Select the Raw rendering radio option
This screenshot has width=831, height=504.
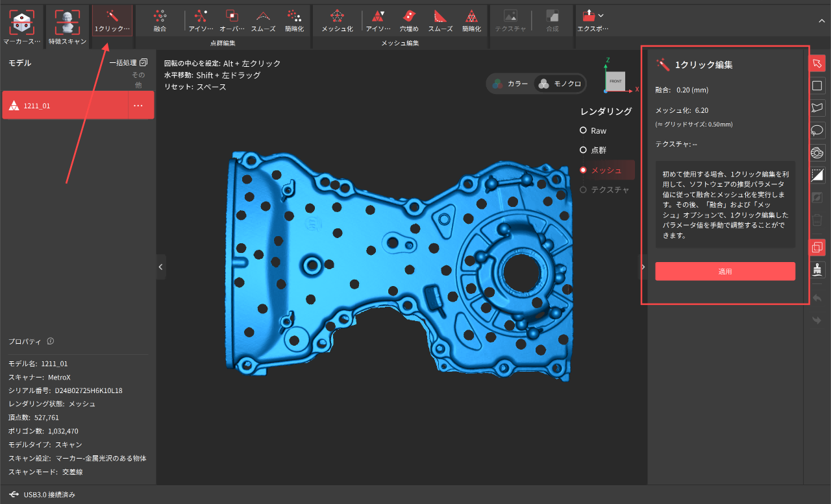[x=583, y=131]
